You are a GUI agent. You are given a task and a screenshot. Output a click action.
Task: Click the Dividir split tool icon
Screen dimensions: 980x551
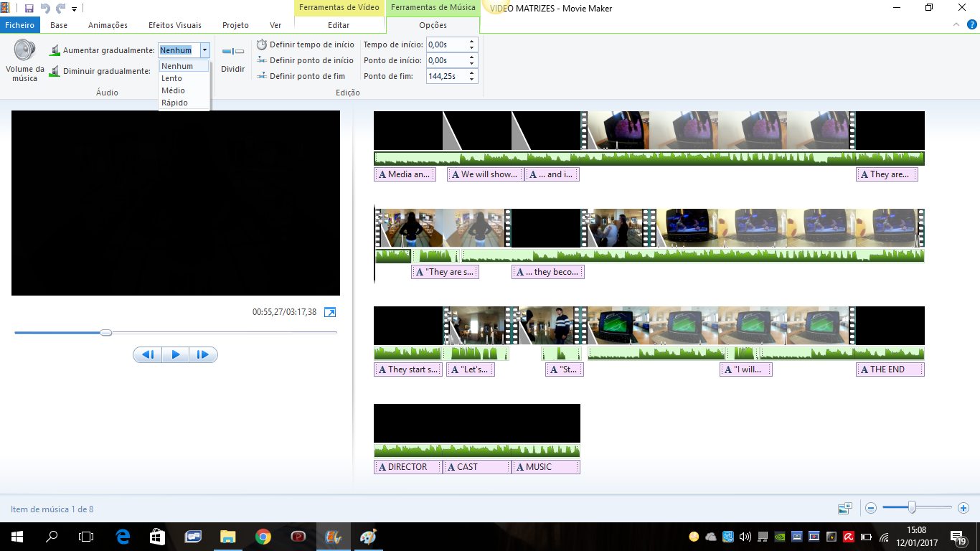click(232, 52)
